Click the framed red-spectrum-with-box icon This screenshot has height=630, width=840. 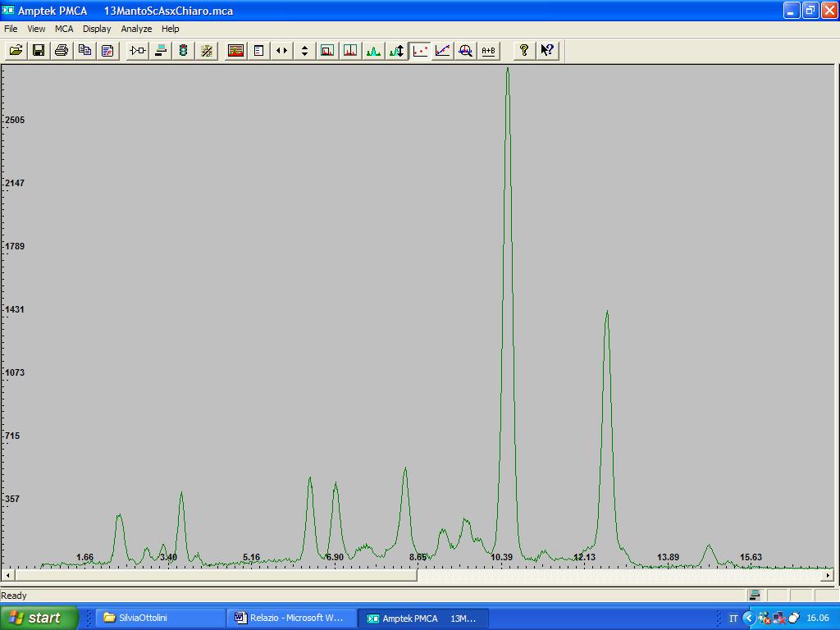[x=327, y=50]
